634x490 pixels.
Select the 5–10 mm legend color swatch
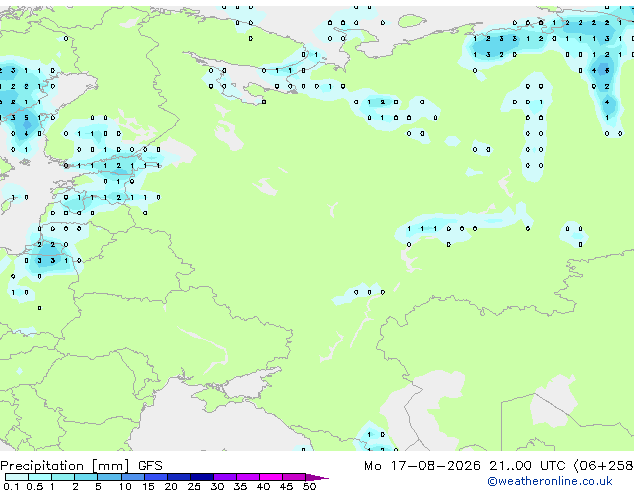click(109, 477)
